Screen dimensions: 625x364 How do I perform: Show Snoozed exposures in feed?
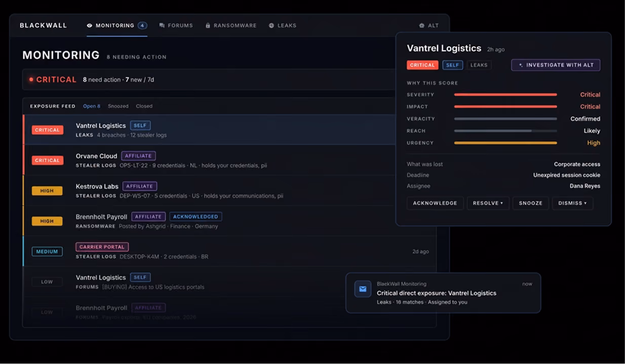(118, 106)
